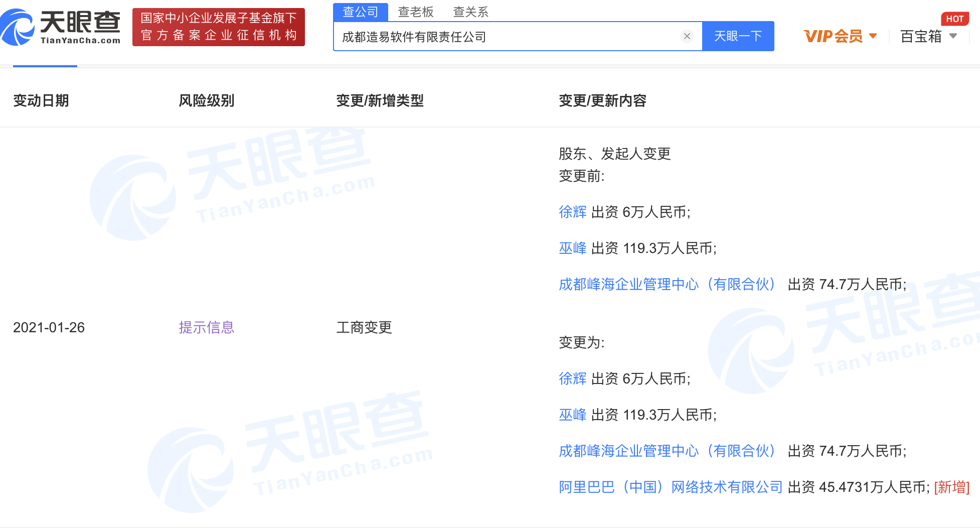Click the 天眼一下 search button
The height and width of the screenshot is (530, 980).
coord(738,36)
